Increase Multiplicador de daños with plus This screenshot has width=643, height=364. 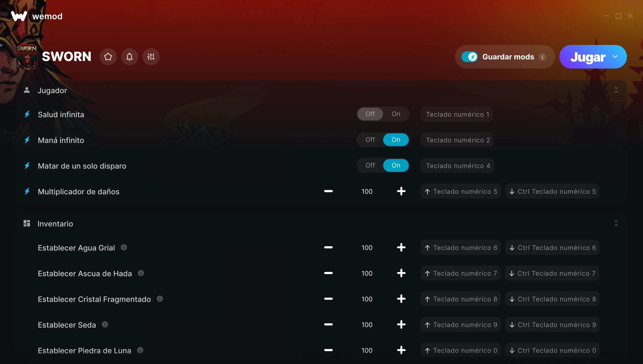point(401,191)
